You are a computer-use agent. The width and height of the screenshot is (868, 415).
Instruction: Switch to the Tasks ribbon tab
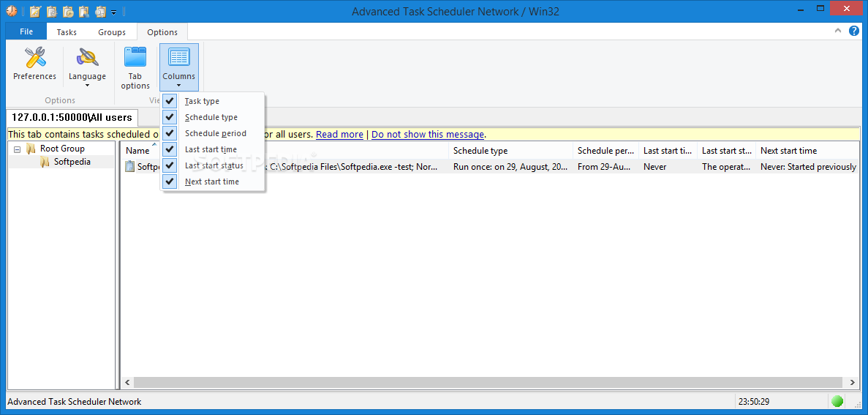tap(67, 32)
